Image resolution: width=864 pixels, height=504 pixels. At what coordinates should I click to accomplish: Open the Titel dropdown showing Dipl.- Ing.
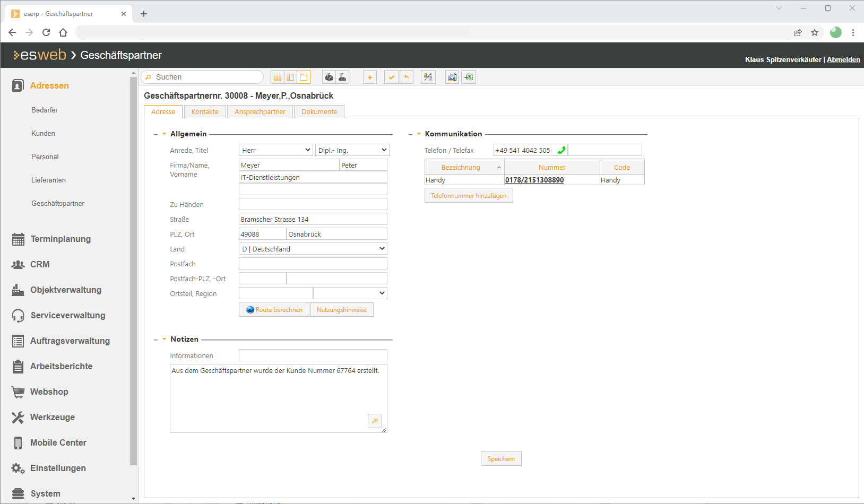point(352,150)
